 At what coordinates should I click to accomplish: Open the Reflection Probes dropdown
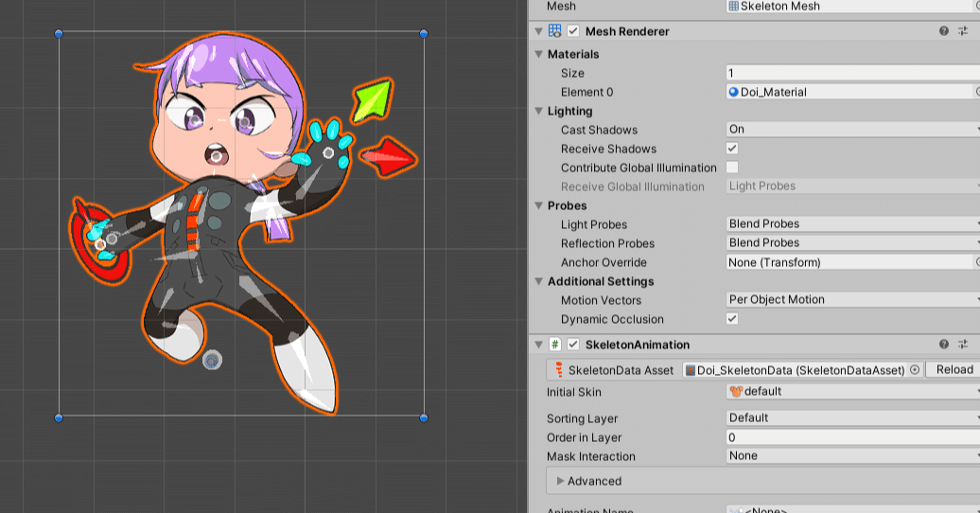pos(852,242)
